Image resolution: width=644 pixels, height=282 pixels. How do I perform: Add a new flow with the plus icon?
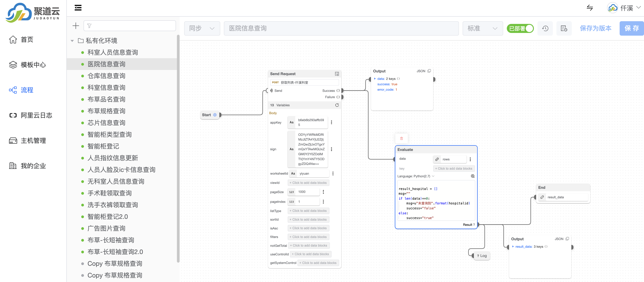76,26
